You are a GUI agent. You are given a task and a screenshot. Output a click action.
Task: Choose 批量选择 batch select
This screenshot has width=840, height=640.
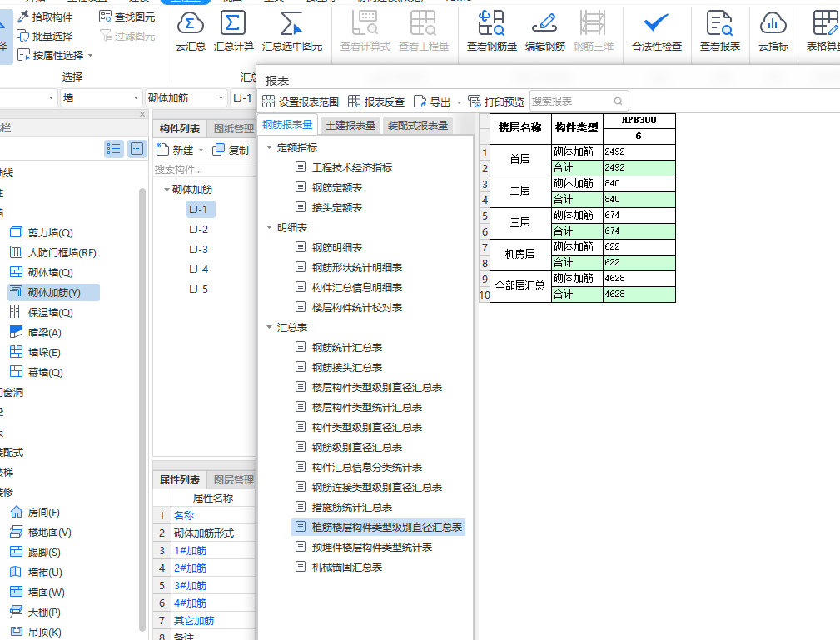pyautogui.click(x=45, y=36)
